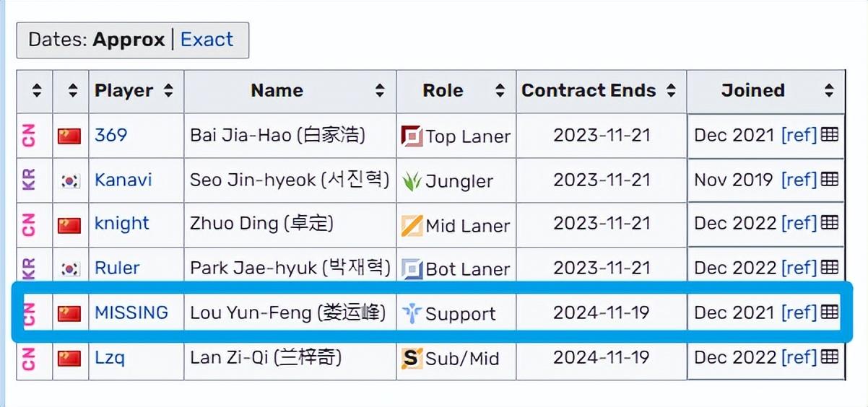Click the Bot Laner role icon

click(x=412, y=269)
